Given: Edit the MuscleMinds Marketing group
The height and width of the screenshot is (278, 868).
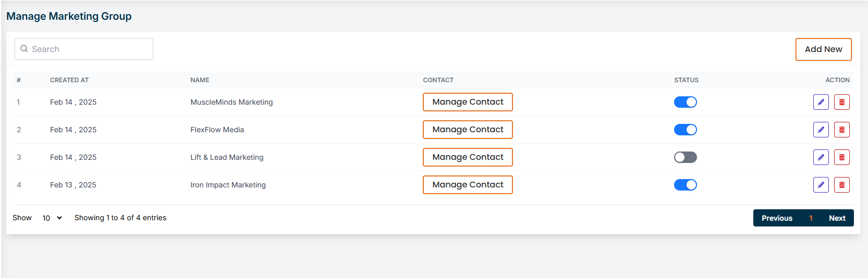Looking at the screenshot, I should (x=821, y=102).
